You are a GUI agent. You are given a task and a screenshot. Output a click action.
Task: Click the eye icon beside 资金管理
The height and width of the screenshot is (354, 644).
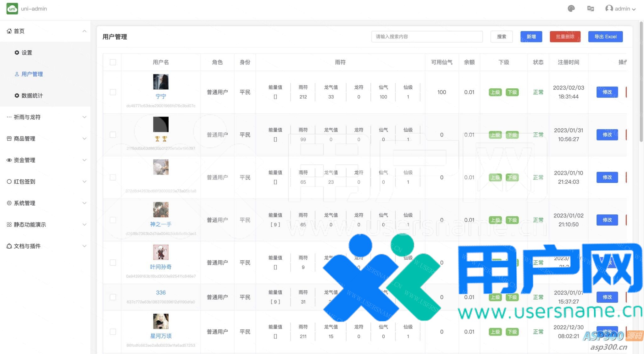pyautogui.click(x=9, y=160)
